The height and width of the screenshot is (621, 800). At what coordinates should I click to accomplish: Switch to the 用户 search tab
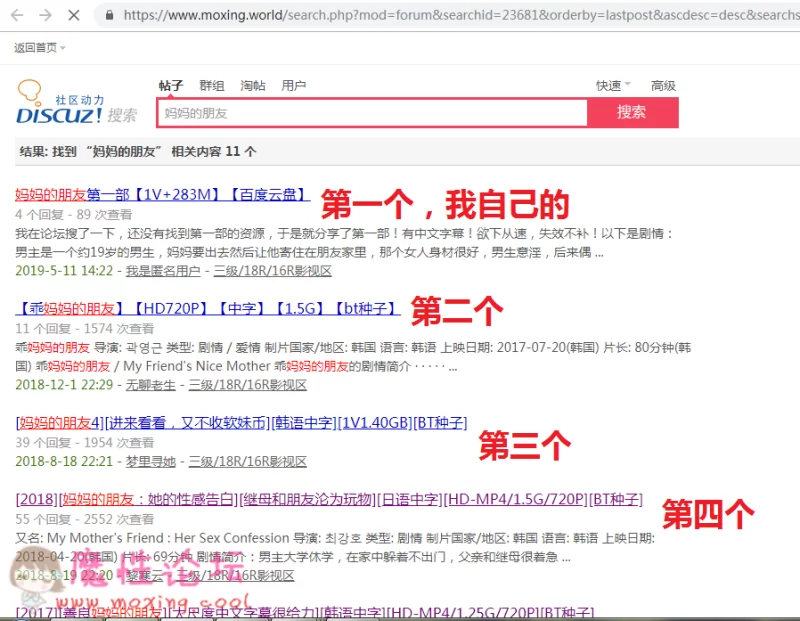[294, 85]
